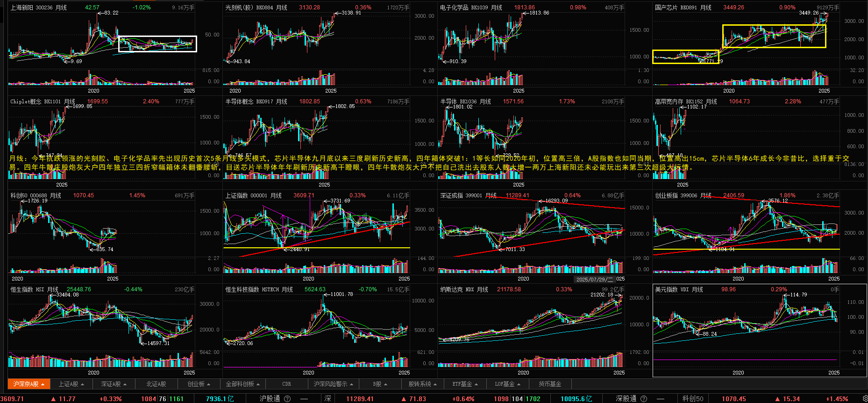
Task: Expand the arrow on the 全部科创板 tab
Action: point(258,384)
